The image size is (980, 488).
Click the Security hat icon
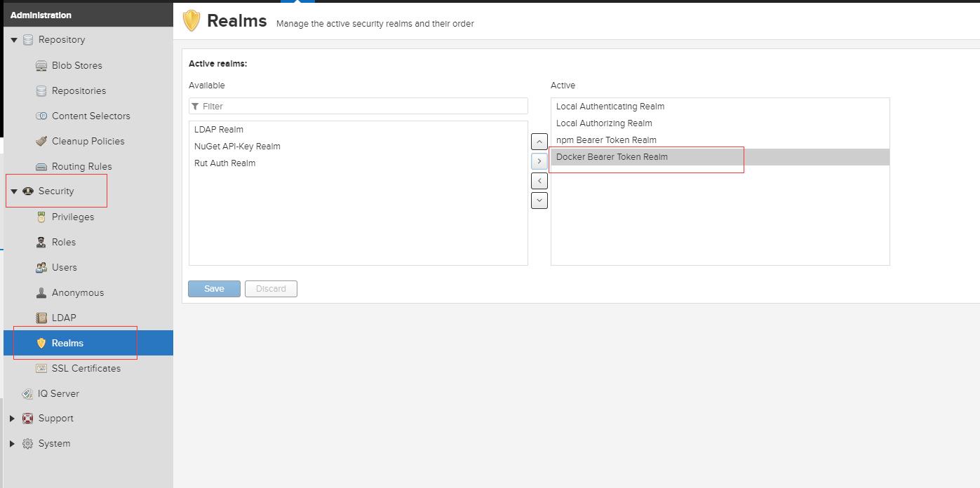(x=28, y=191)
